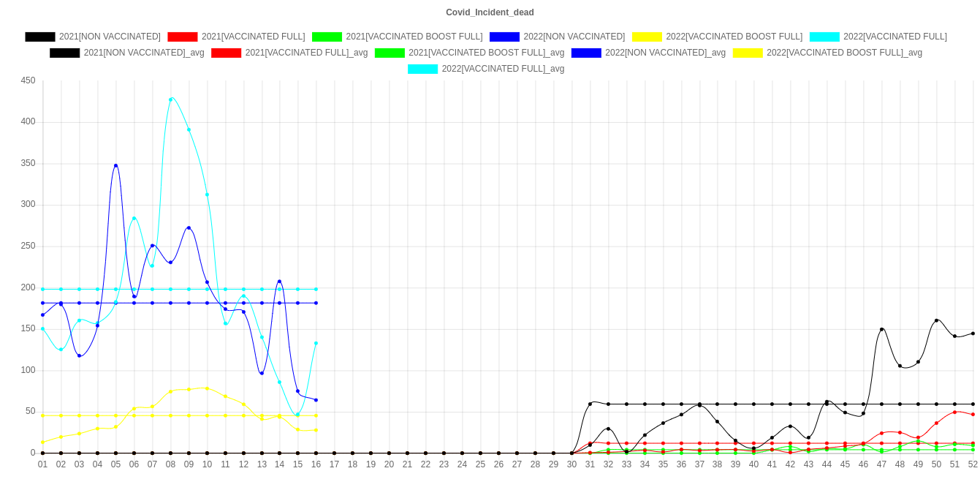This screenshot has width=980, height=490.
Task: Click green swatch for 2021[VACCINATED BOOST FULL]_avg
Action: point(389,53)
